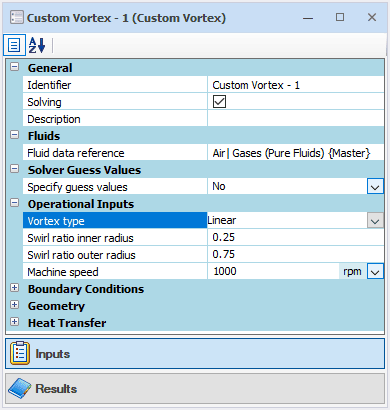390x410 pixels.
Task: Click the property window icon in title bar
Action: [x=17, y=17]
